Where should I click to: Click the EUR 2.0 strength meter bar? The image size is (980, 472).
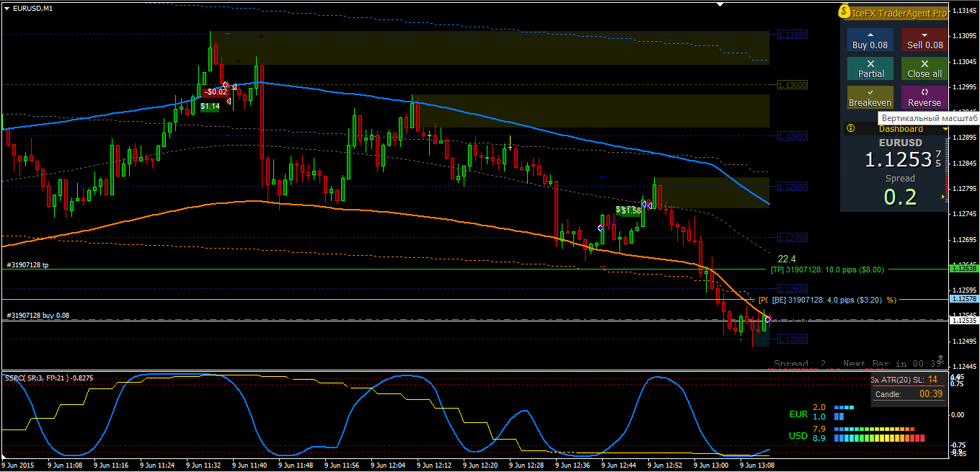click(844, 407)
